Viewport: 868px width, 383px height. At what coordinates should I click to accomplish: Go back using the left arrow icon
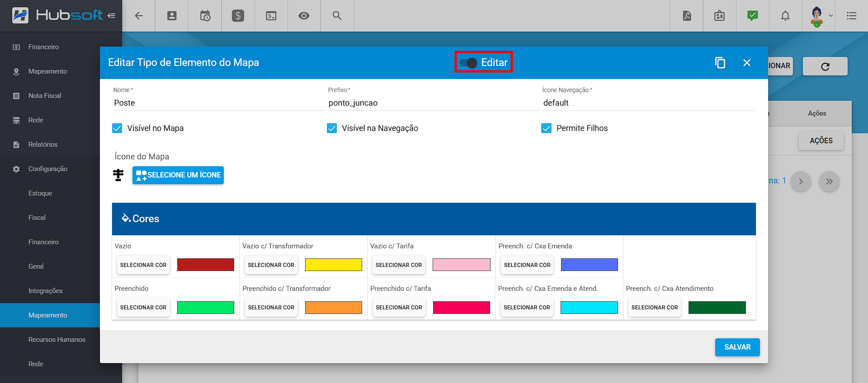tap(139, 16)
